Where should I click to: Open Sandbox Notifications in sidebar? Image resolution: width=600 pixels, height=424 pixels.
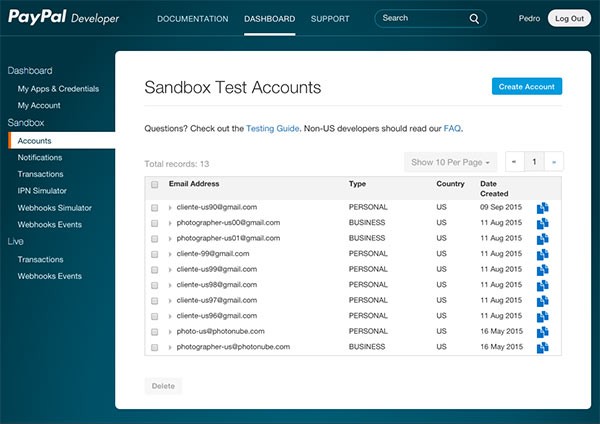[40, 157]
